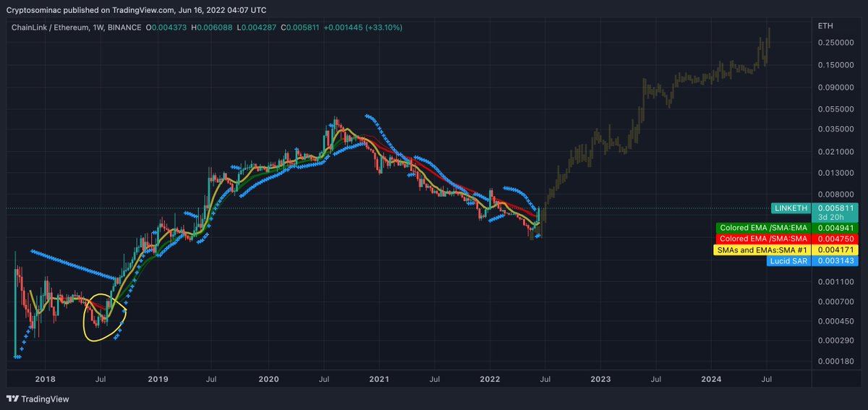
Task: Select the red Colored EMA /SMA:SMA label
Action: tap(762, 239)
